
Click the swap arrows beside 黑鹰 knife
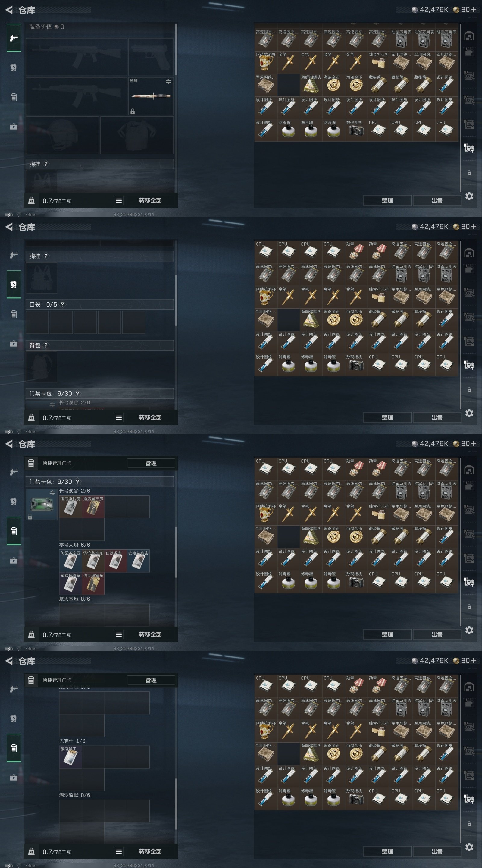pos(168,82)
